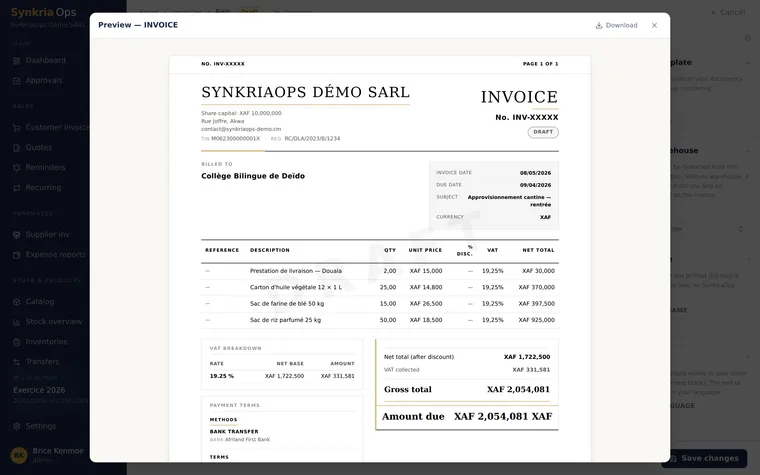The image size is (760, 475).
Task: Click the invoice date 08/05/2026
Action: click(x=535, y=173)
